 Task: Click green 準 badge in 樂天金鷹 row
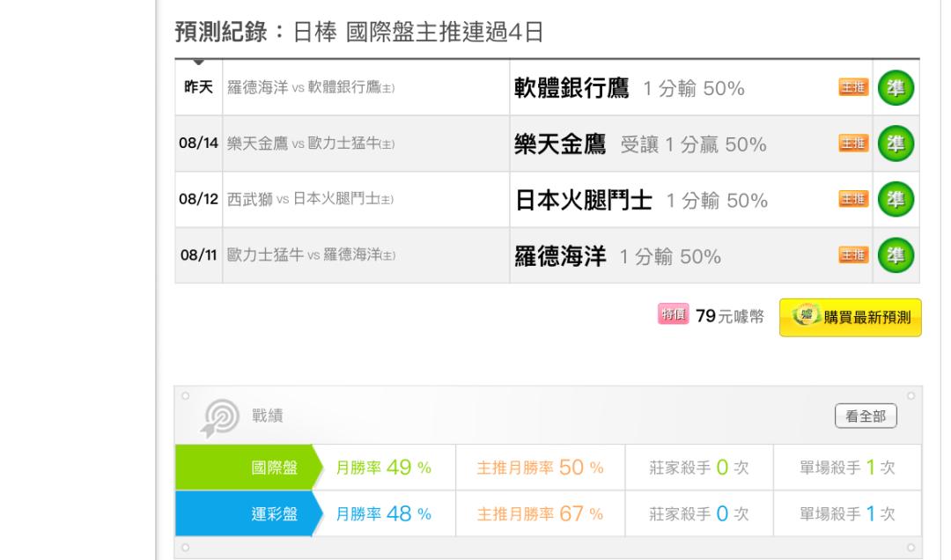[896, 144]
